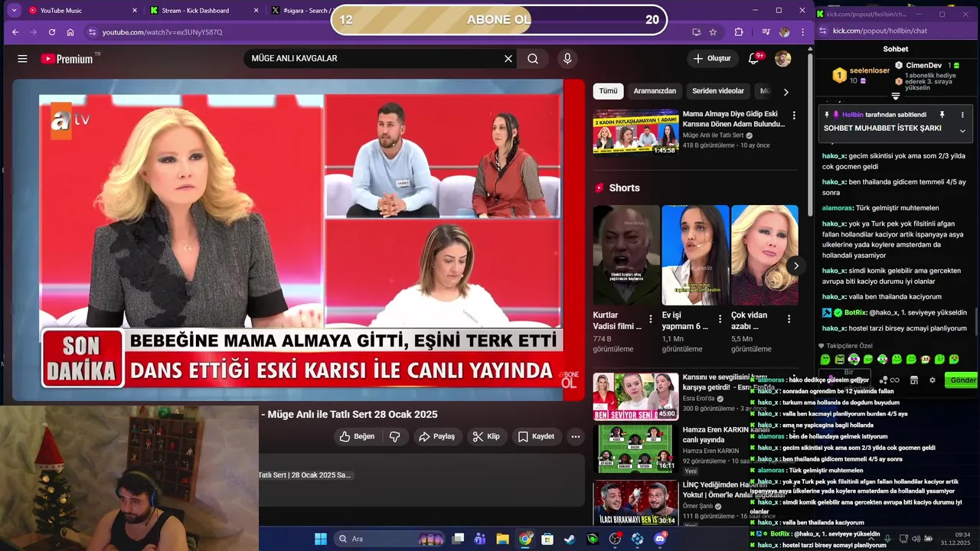Switch to the YouTube Music tab
Image resolution: width=980 pixels, height=551 pixels.
pos(83,11)
